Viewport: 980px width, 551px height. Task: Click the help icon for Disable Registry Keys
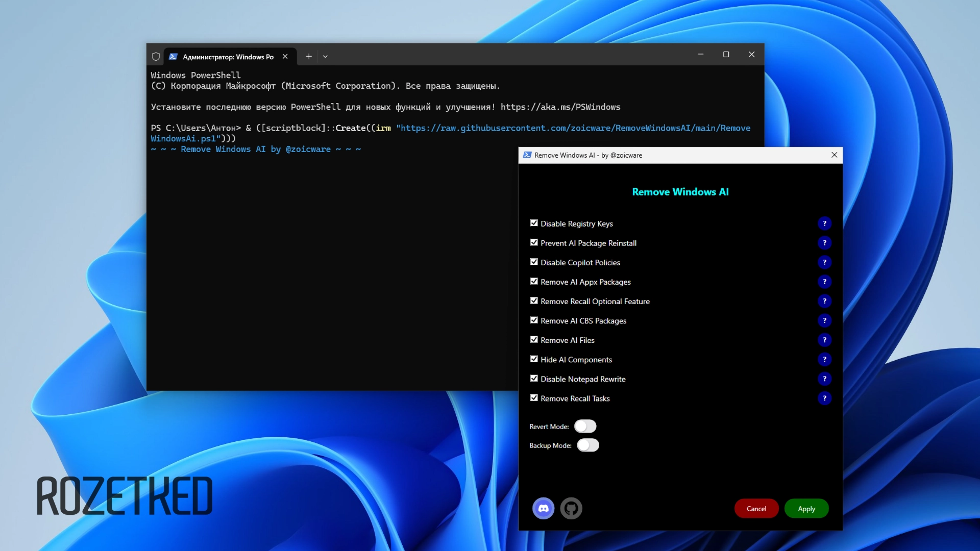(825, 223)
